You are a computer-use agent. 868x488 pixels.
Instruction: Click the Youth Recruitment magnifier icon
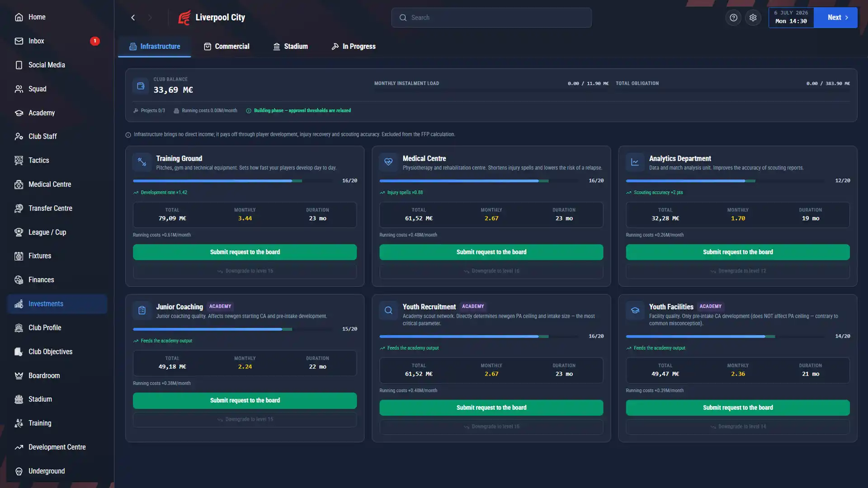point(388,310)
